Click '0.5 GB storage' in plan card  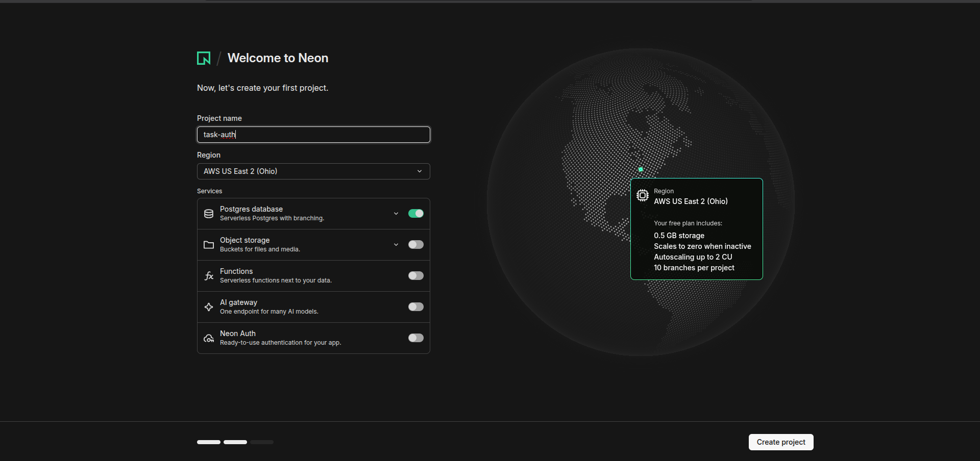coord(679,236)
